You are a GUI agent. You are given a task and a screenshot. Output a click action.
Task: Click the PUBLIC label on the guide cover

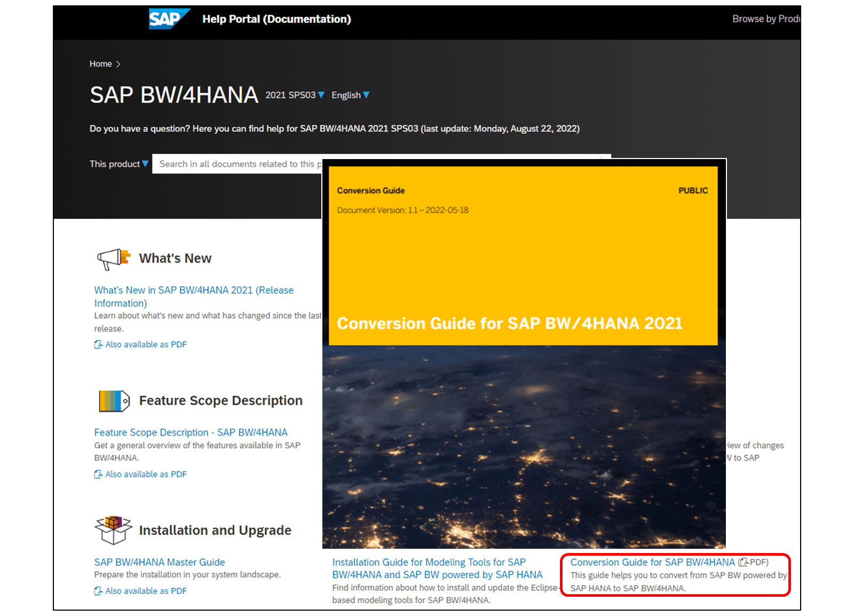click(x=693, y=191)
